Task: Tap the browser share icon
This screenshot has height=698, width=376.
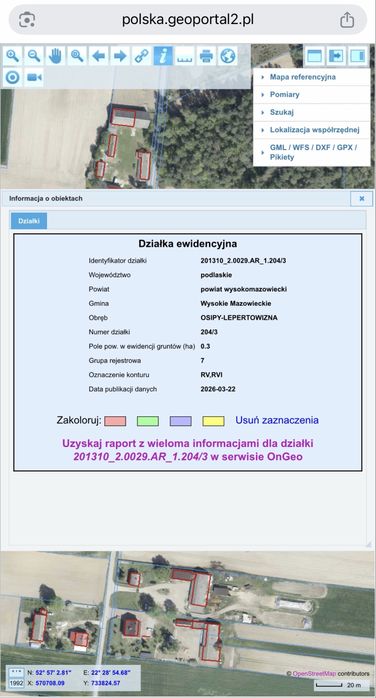Action: pos(347,20)
